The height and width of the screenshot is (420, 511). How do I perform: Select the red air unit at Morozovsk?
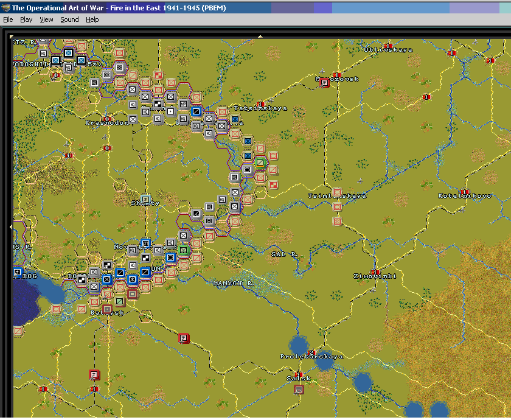(324, 83)
